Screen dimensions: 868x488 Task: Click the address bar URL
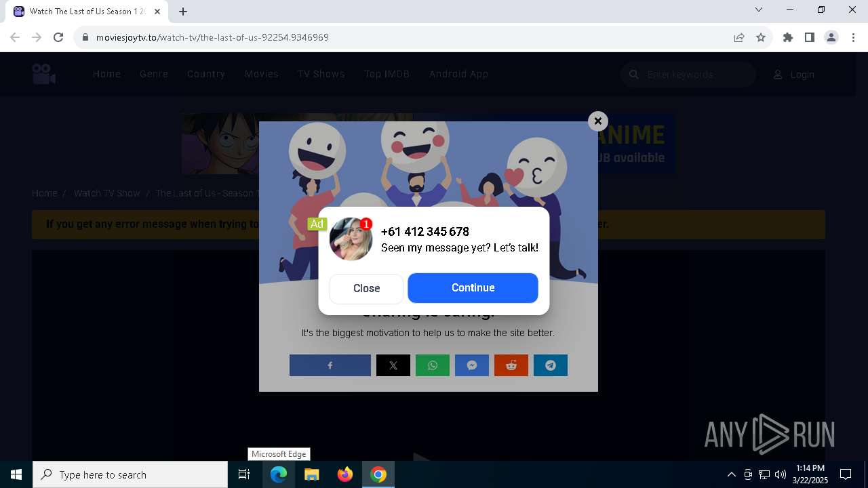coord(212,37)
